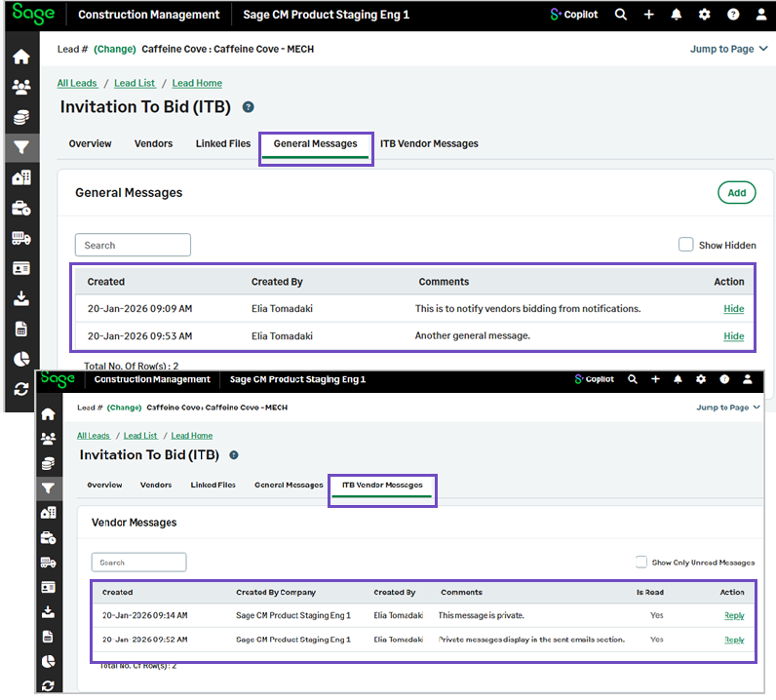This screenshot has height=700, width=776.
Task: Click the search magnifier in top header
Action: pyautogui.click(x=621, y=15)
